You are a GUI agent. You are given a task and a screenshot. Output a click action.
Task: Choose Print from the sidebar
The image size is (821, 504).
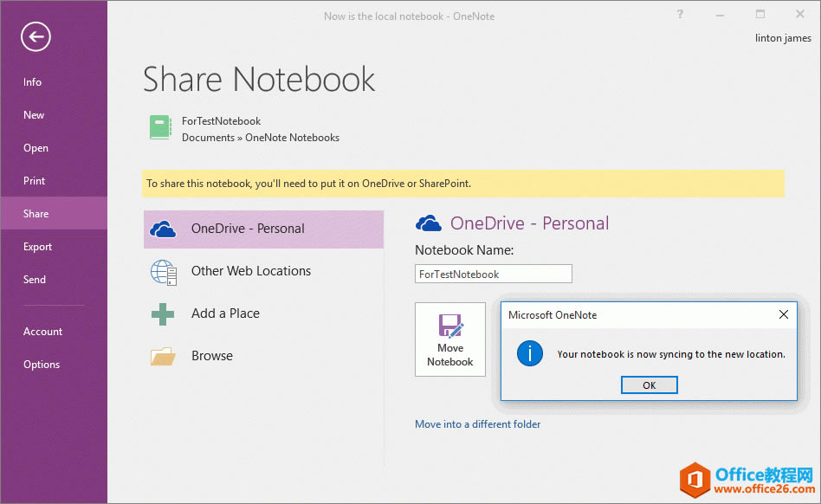35,181
